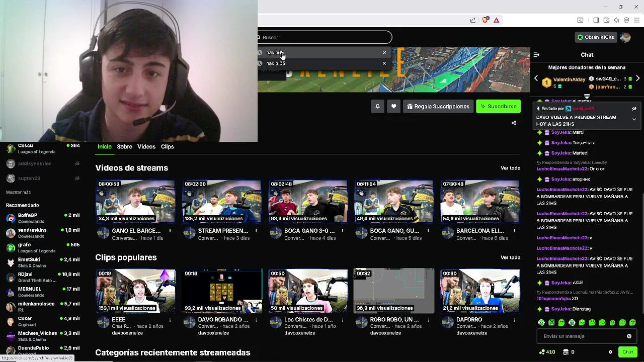644x362 pixels.
Task: Open Leo AI sparkle icon
Action: click(x=616, y=20)
